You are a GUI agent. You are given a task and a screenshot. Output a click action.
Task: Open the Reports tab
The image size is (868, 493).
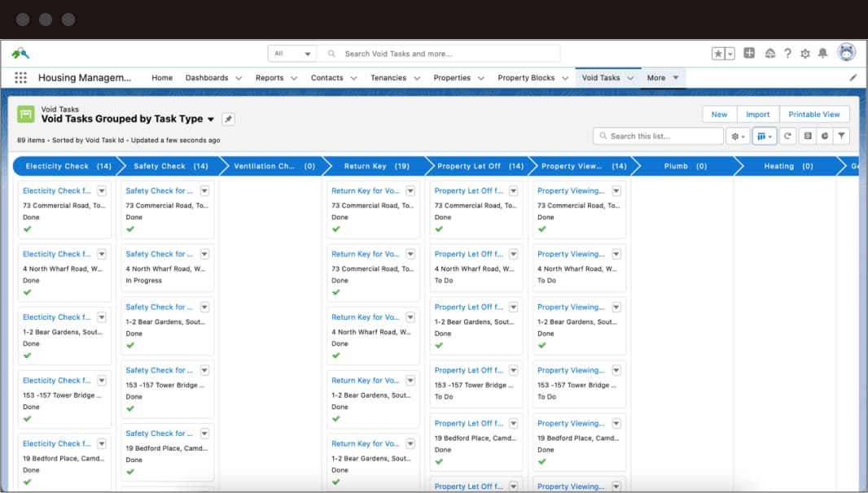coord(270,77)
